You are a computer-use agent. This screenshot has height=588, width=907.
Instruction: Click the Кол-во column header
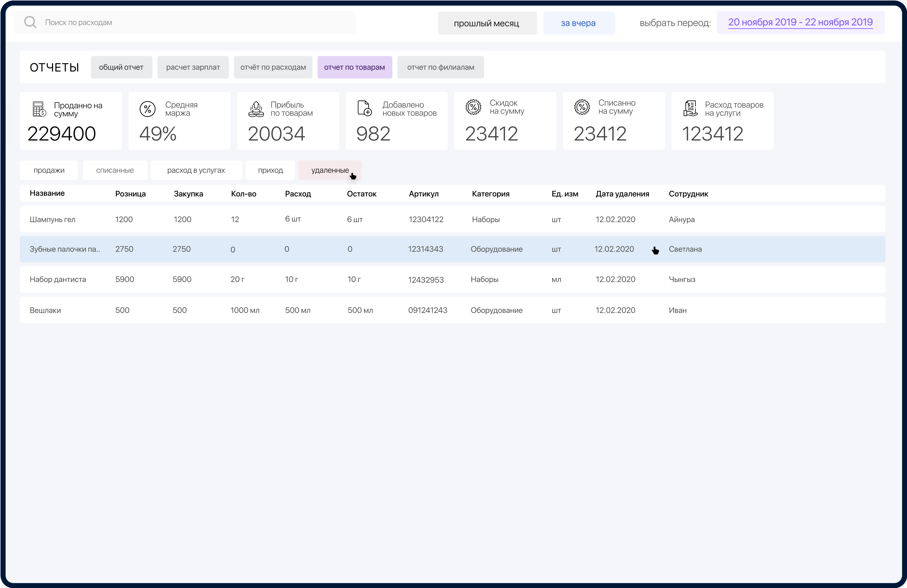[243, 194]
